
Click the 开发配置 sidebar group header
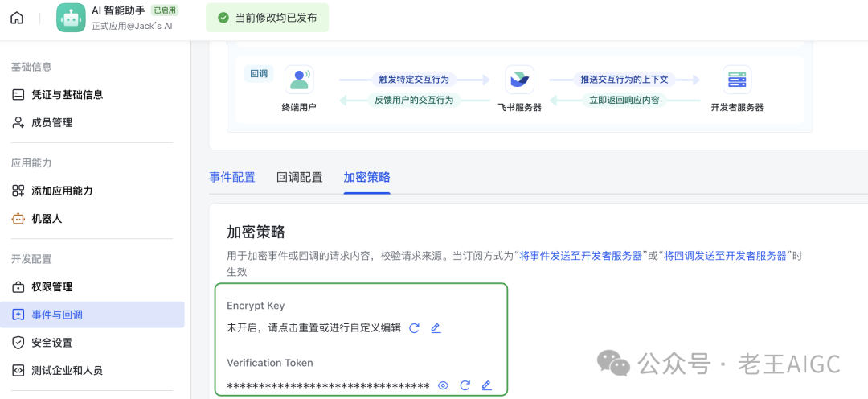pyautogui.click(x=31, y=259)
